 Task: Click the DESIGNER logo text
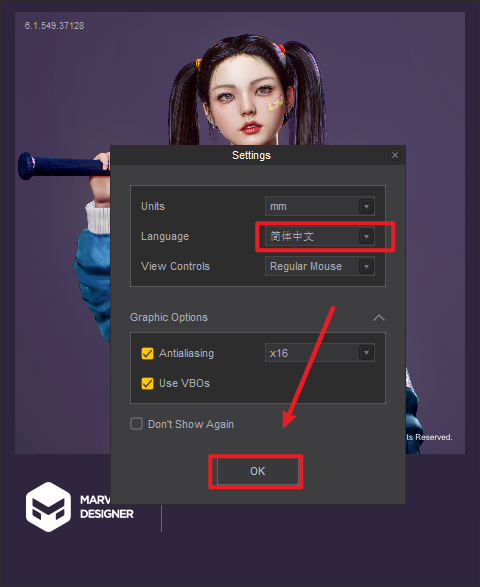[107, 514]
